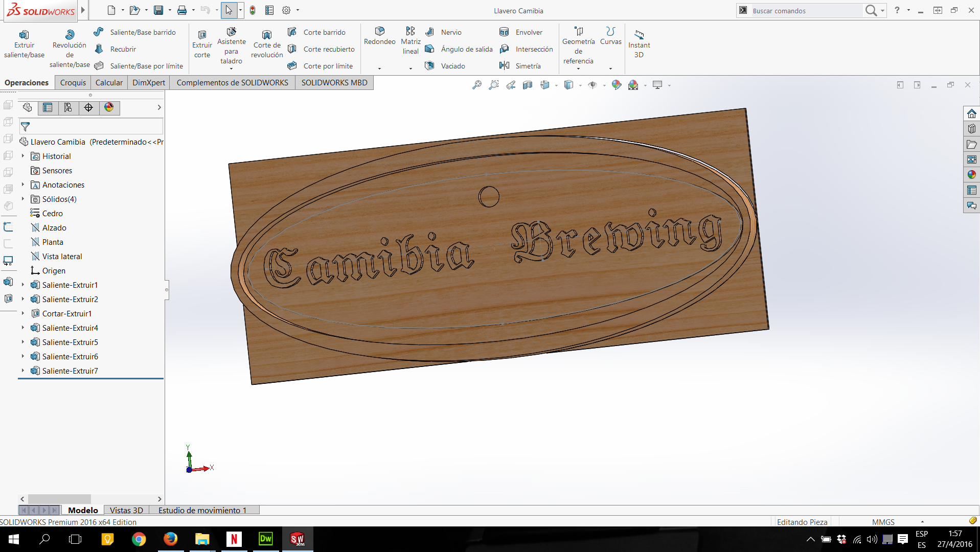Click Saliente/Base barrido command

pyautogui.click(x=135, y=32)
